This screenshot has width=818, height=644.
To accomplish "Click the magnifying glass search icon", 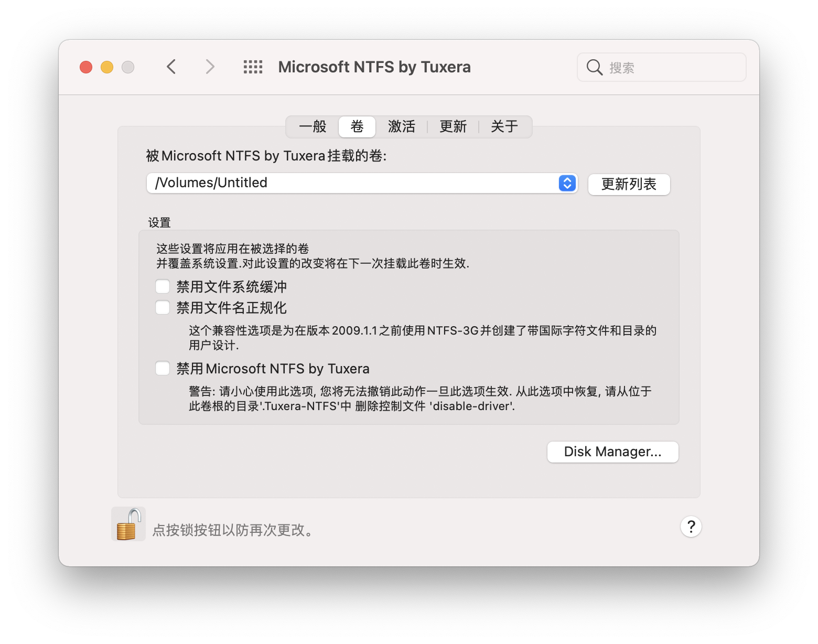I will (x=594, y=67).
